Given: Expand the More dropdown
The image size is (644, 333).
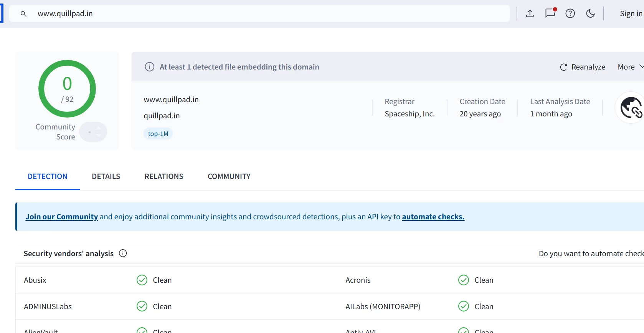Looking at the screenshot, I should (x=631, y=67).
